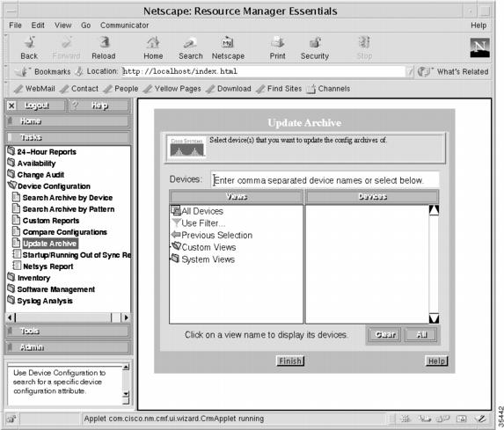Expand the System Views folder
Screen dimensions: 504x430
(x=203, y=259)
